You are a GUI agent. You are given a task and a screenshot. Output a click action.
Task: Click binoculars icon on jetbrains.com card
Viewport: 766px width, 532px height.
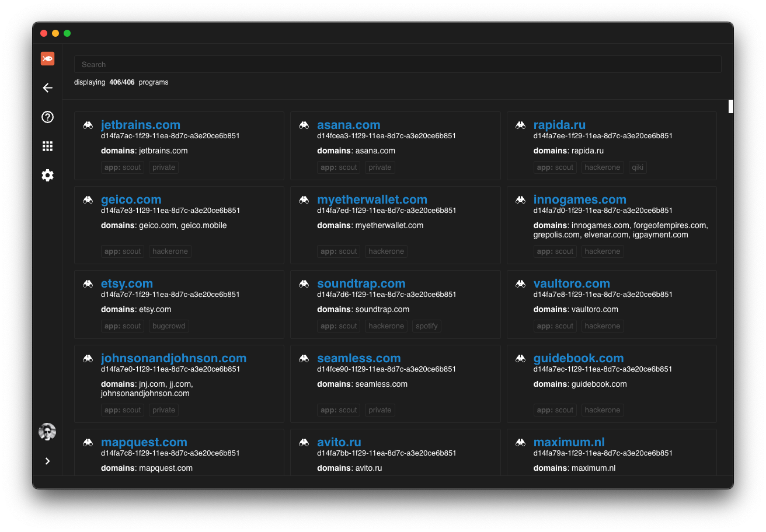click(x=88, y=125)
